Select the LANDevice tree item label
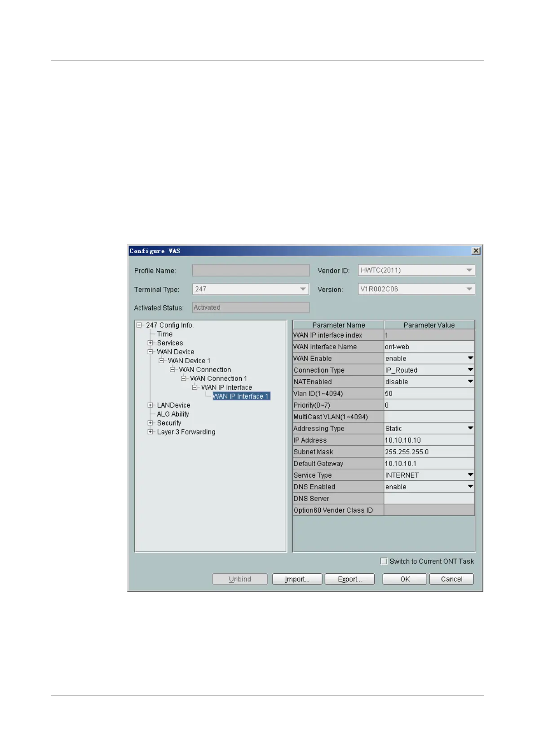Image resolution: width=535 pixels, height=756 pixels. point(173,405)
